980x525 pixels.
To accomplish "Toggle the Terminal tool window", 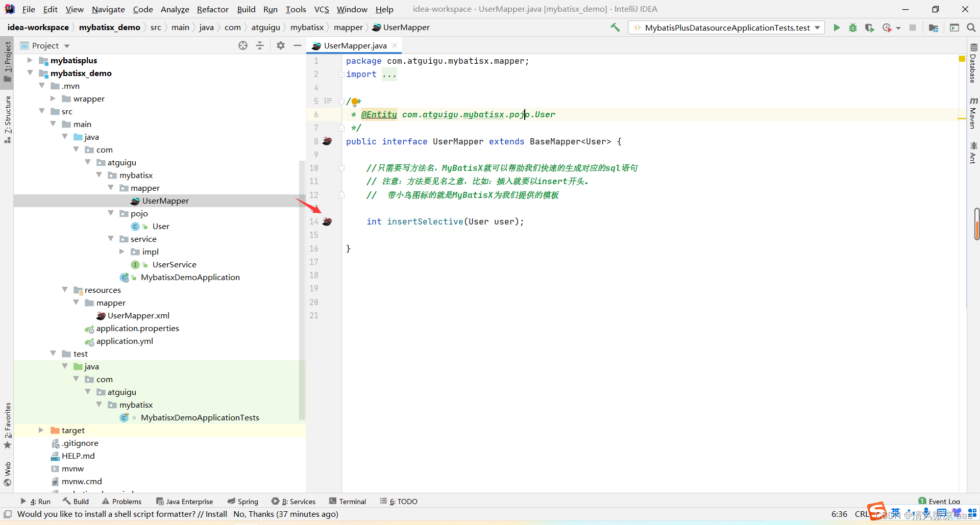I will click(348, 502).
